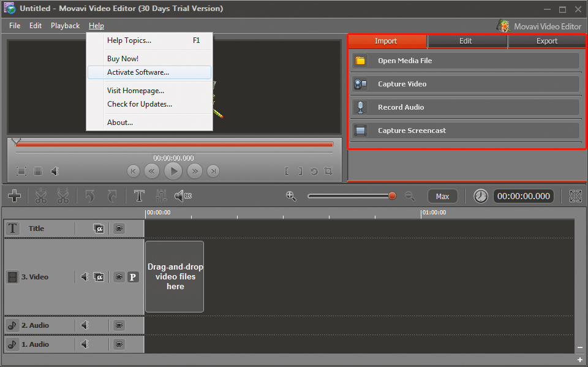Click the timeline zoom slider handle
This screenshot has width=588, height=367.
click(392, 196)
